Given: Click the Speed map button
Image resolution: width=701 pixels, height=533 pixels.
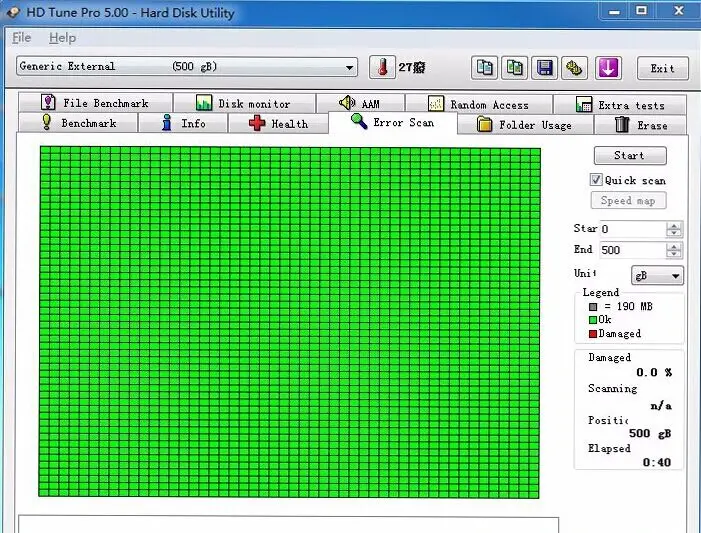Looking at the screenshot, I should click(628, 200).
